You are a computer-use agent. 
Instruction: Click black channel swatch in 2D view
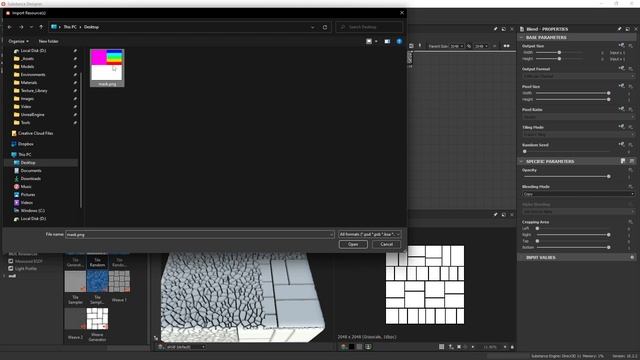point(351,347)
